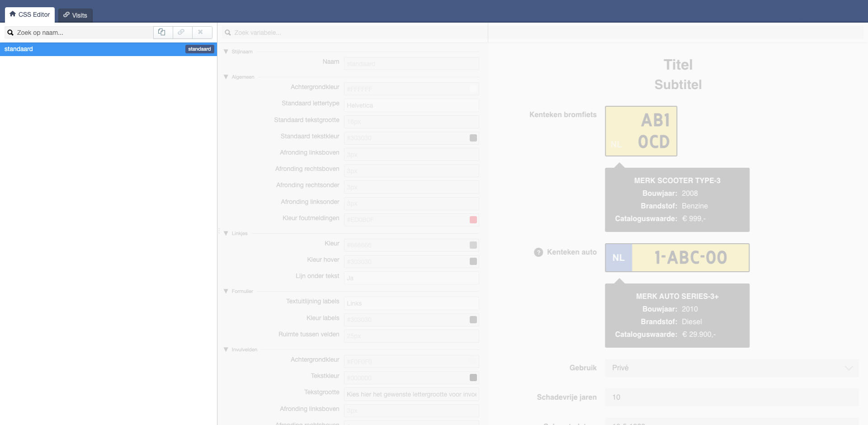Click the question mark help icon at Kenteken auto

[x=538, y=252]
